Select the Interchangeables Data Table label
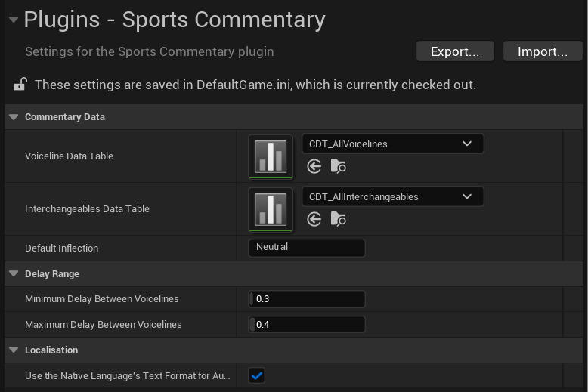Viewport: 588px width, 392px height. (87, 208)
